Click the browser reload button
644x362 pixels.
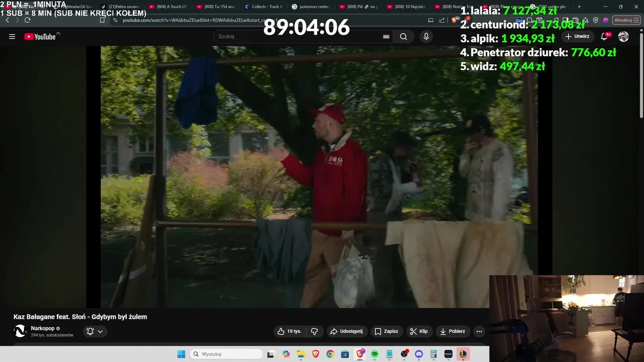(x=27, y=20)
